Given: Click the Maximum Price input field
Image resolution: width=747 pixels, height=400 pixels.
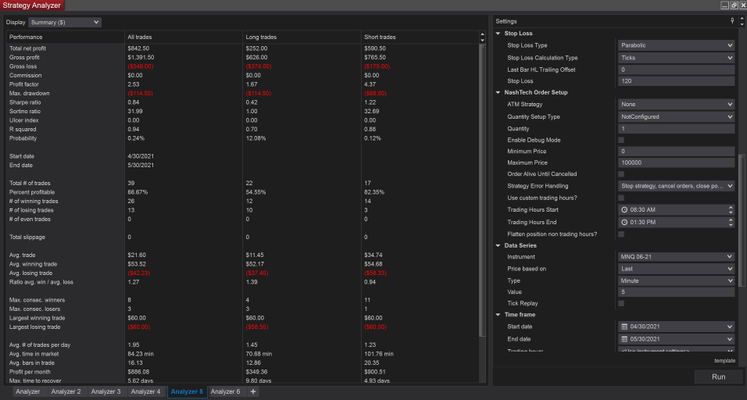Looking at the screenshot, I should [x=676, y=163].
